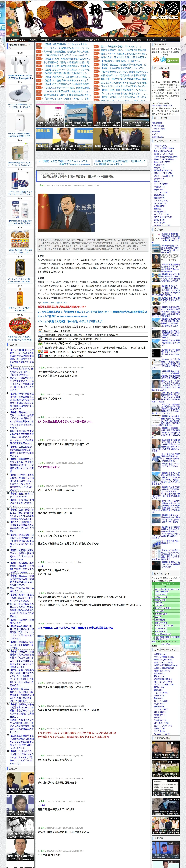Open red link 自民党と国民民主党が連立組む可能性

61,307
